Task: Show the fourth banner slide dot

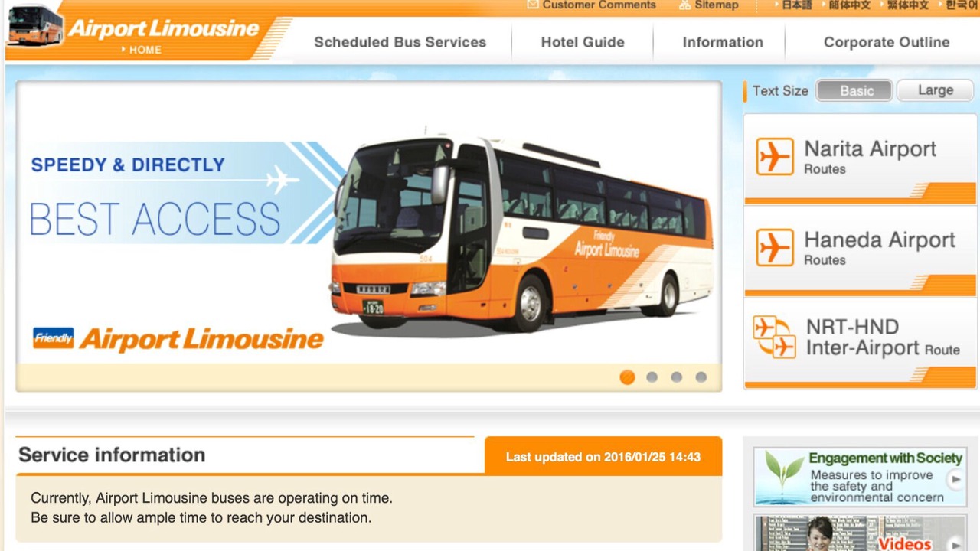Action: tap(701, 377)
